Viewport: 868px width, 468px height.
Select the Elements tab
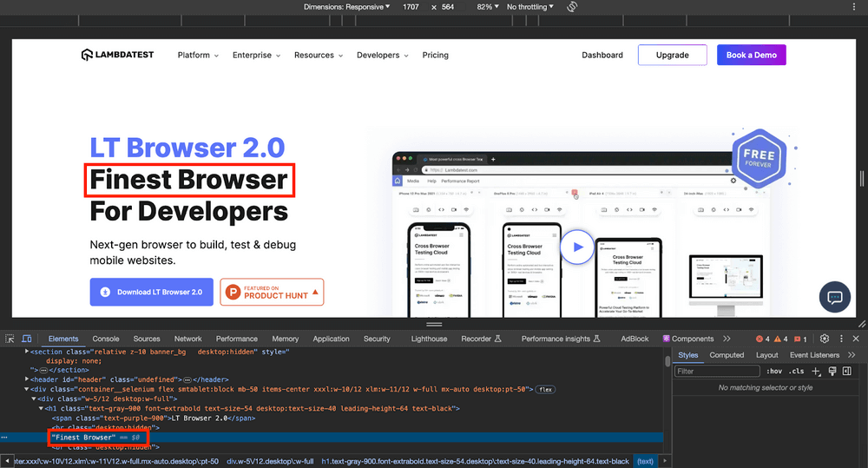[63, 339]
